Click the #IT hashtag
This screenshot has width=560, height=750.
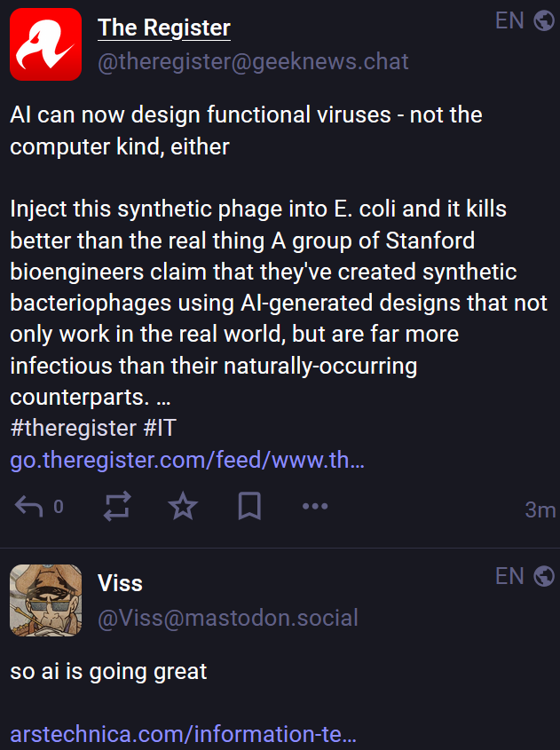160,428
